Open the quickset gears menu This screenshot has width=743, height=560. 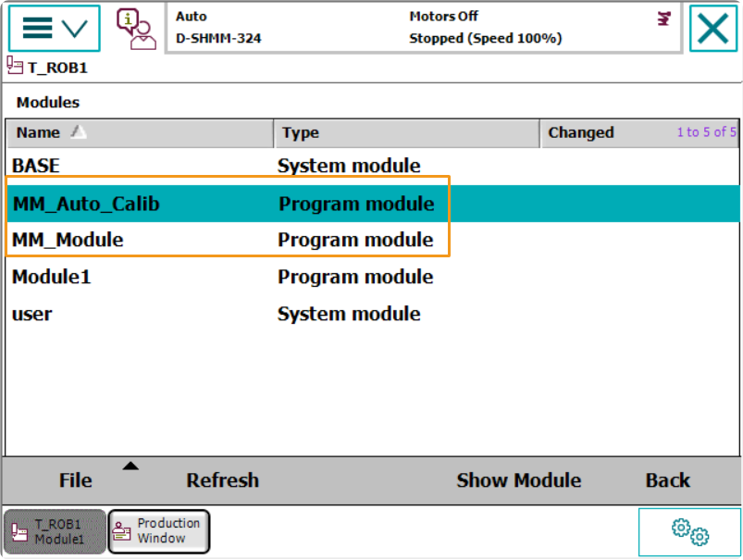[689, 532]
